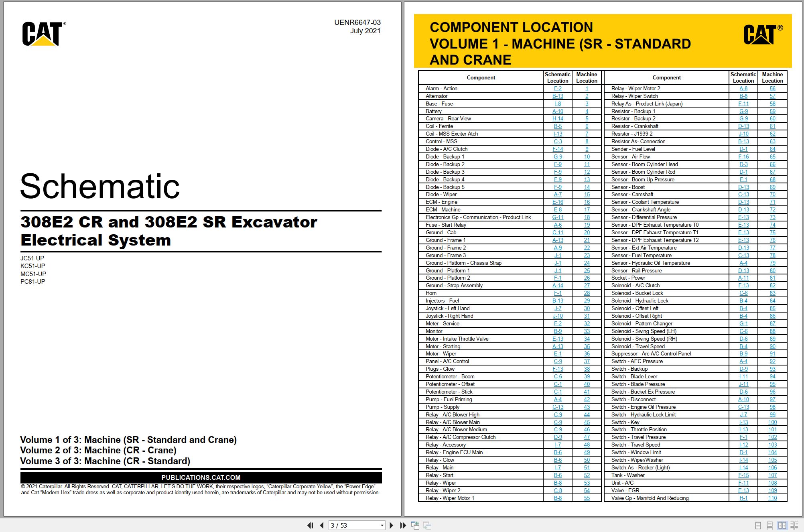Click the Volume 2 of 3 line
This screenshot has width=804, height=532.
click(98, 450)
